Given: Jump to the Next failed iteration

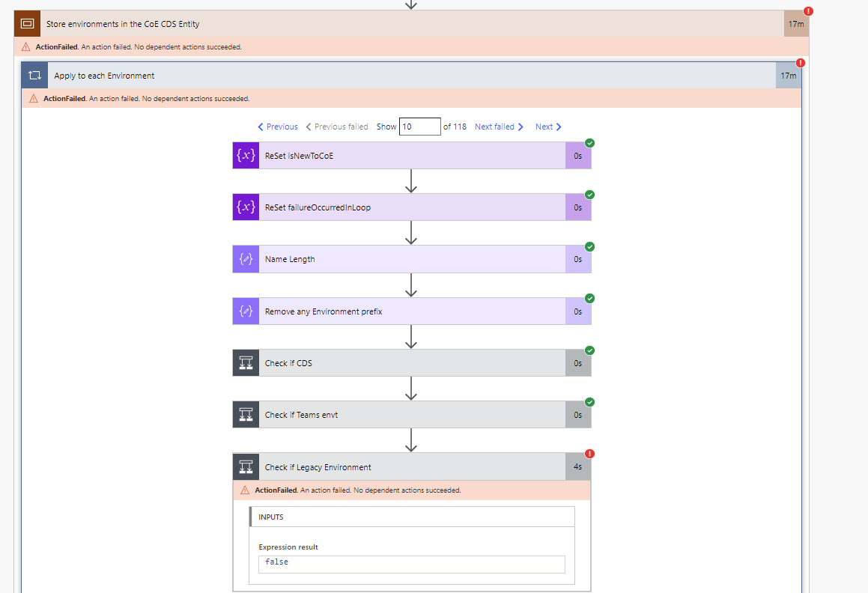Looking at the screenshot, I should click(x=499, y=127).
